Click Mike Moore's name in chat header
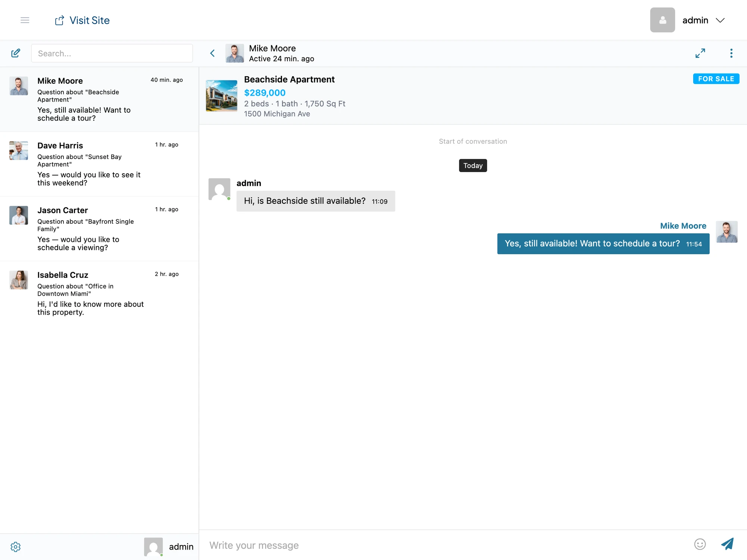Image resolution: width=747 pixels, height=560 pixels. click(x=272, y=48)
